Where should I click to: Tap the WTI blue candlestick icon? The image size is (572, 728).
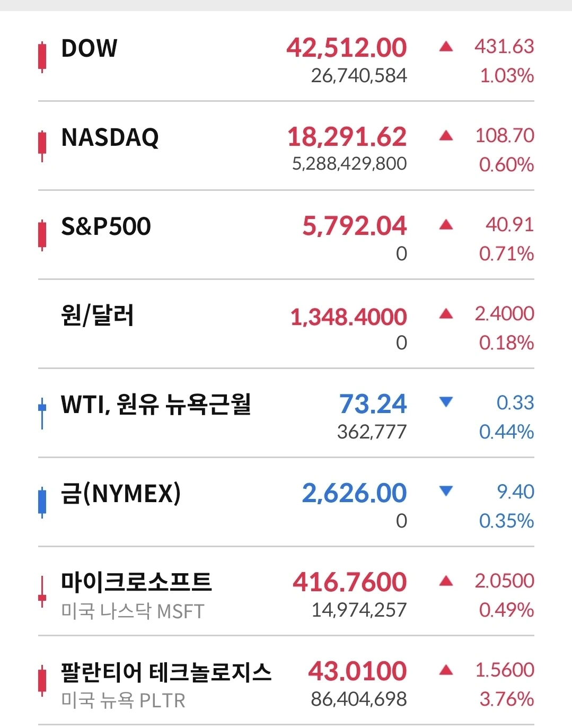[x=42, y=413]
